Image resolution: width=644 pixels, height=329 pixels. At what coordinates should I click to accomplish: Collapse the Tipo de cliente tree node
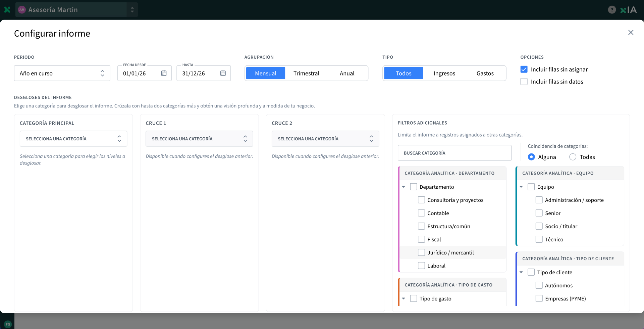click(521, 272)
